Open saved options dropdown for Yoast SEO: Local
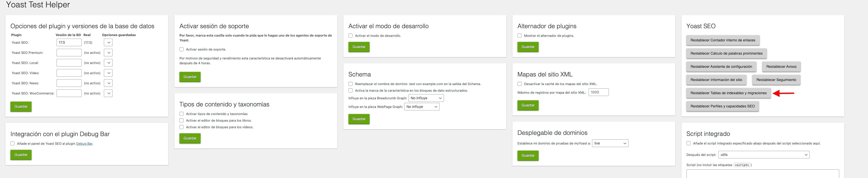This screenshot has height=178, width=868. [x=108, y=63]
